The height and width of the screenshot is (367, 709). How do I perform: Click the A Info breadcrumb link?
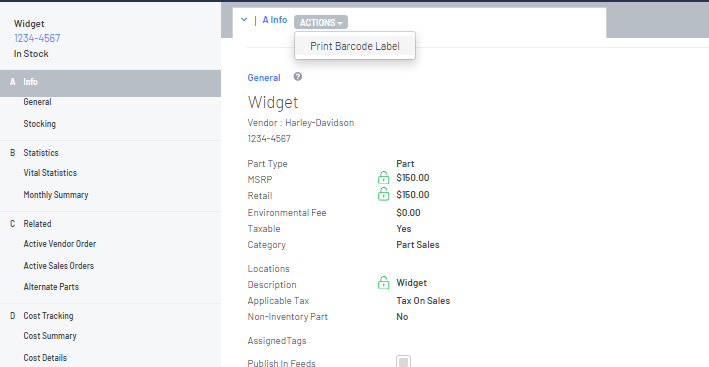point(275,20)
